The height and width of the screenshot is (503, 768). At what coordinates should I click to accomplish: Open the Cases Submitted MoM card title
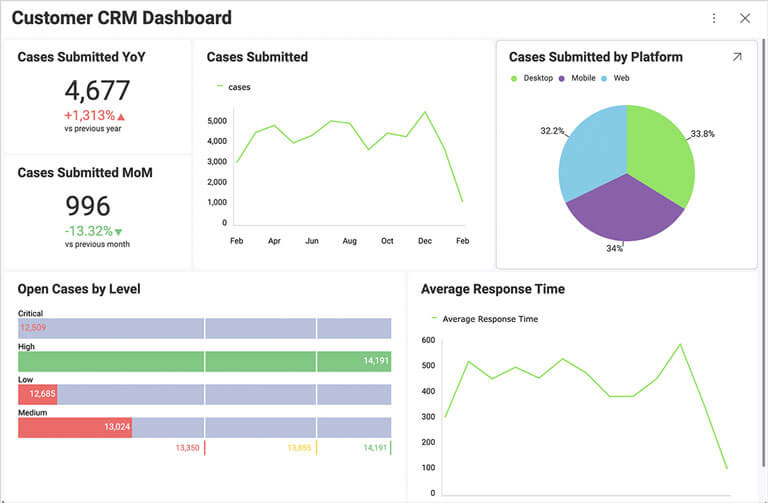[85, 172]
